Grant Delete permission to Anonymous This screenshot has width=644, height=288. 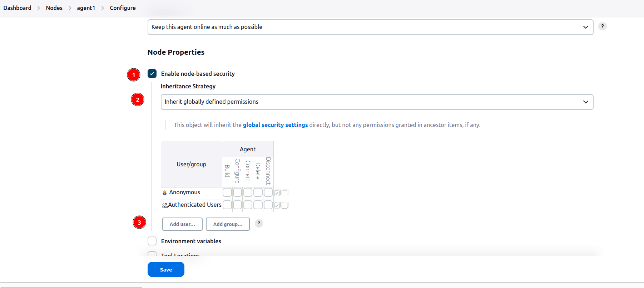point(258,192)
